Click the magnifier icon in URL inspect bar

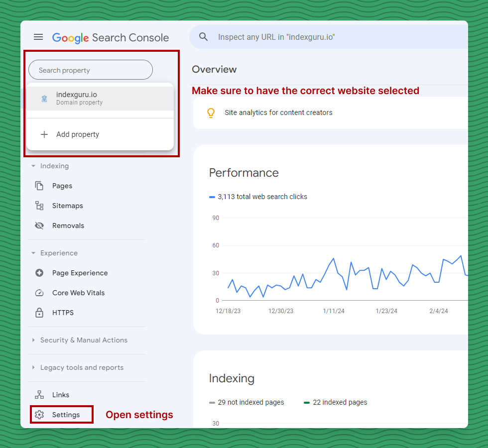(203, 37)
